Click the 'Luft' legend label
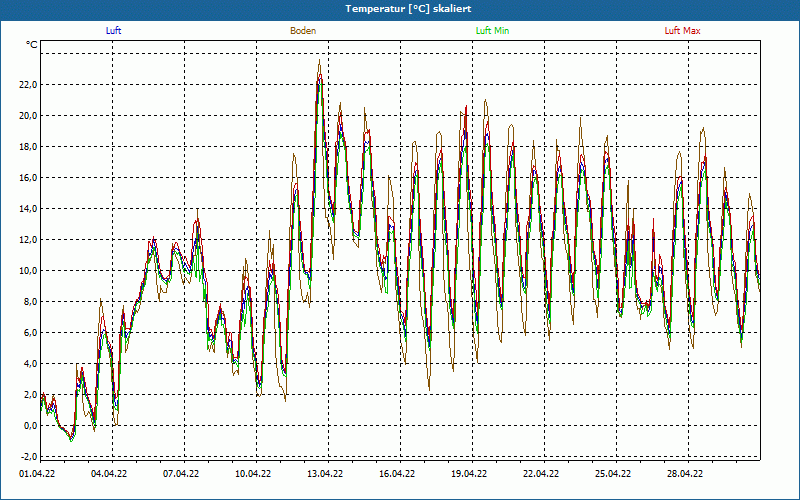The height and width of the screenshot is (500, 800). point(113,31)
